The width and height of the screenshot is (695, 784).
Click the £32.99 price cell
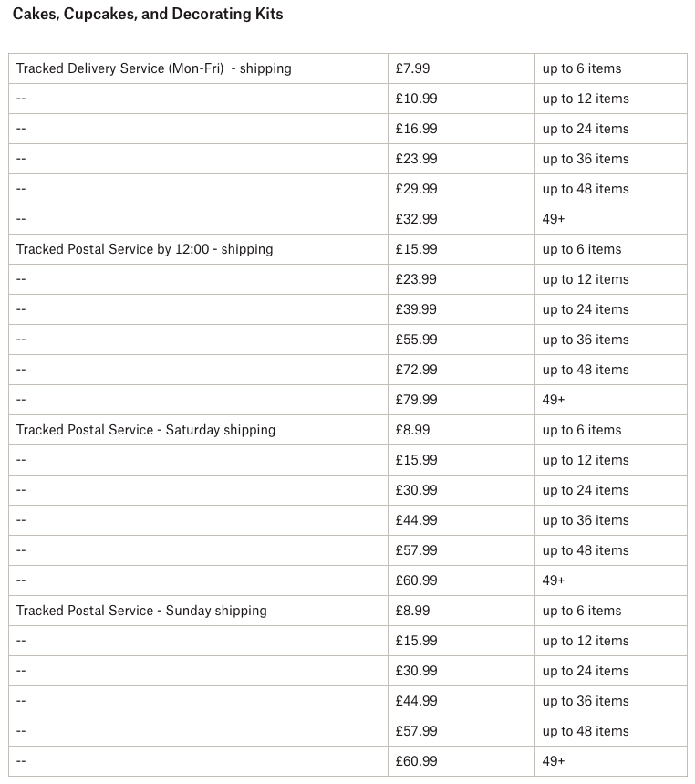pos(416,219)
